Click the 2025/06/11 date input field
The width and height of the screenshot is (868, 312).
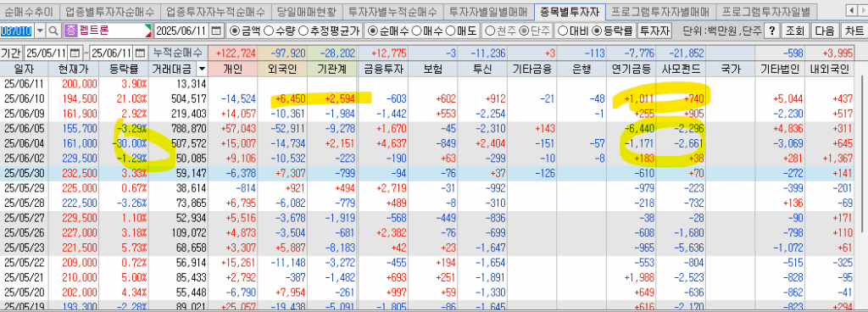181,31
